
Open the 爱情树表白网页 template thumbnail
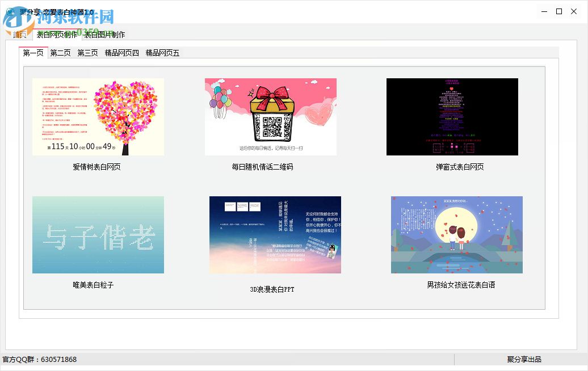click(x=98, y=116)
